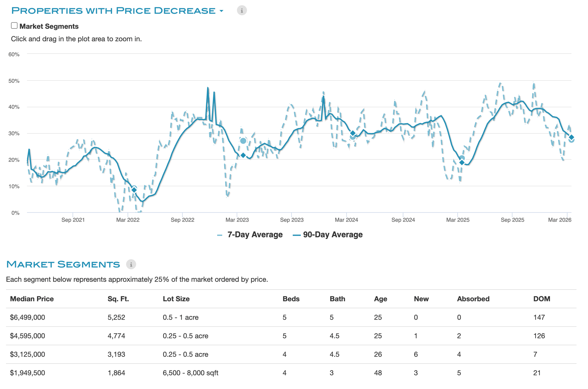The height and width of the screenshot is (389, 588).
Task: Select the $6,499,000 segment row
Action: coord(28,317)
